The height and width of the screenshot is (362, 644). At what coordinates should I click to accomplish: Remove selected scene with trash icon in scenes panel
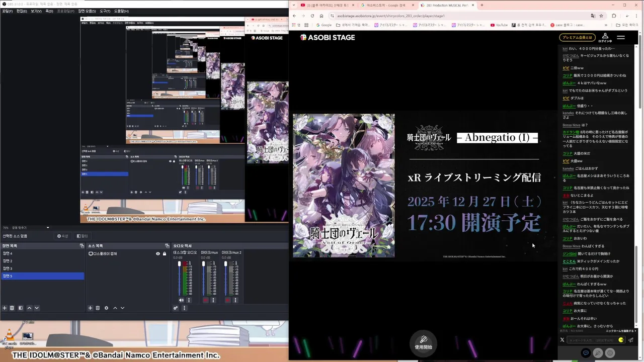[12, 308]
